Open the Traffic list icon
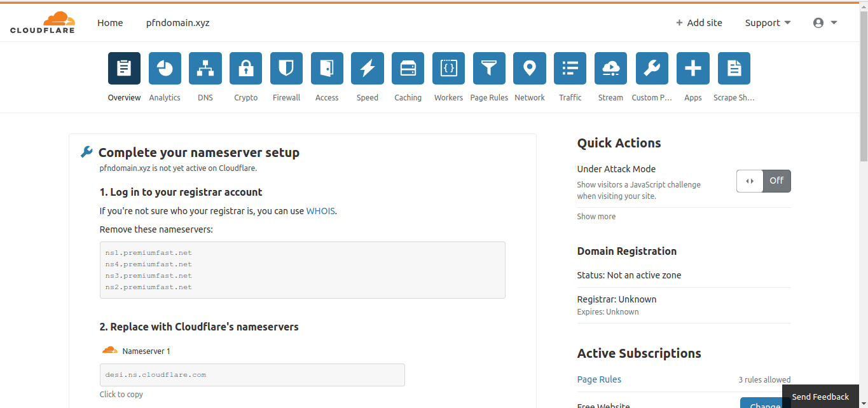Image resolution: width=868 pixels, height=408 pixels. point(570,68)
